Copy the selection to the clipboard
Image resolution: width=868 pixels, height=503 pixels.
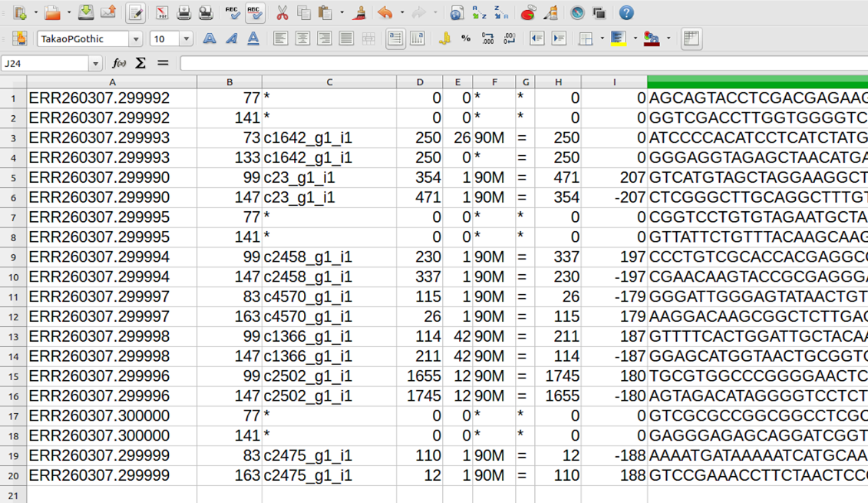point(303,13)
